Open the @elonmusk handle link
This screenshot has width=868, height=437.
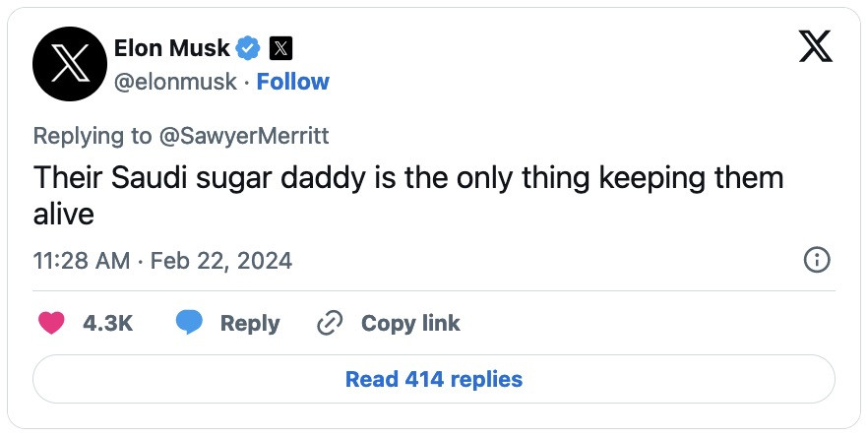[x=175, y=82]
